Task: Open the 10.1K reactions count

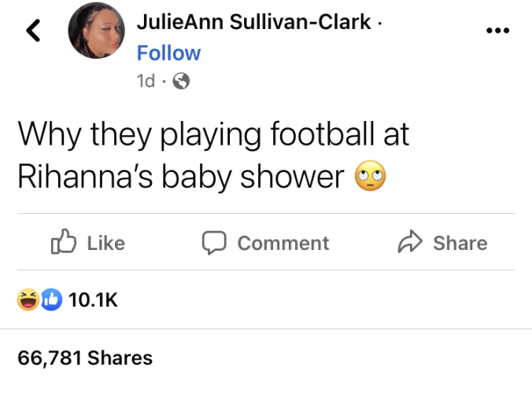Action: pyautogui.click(x=93, y=299)
